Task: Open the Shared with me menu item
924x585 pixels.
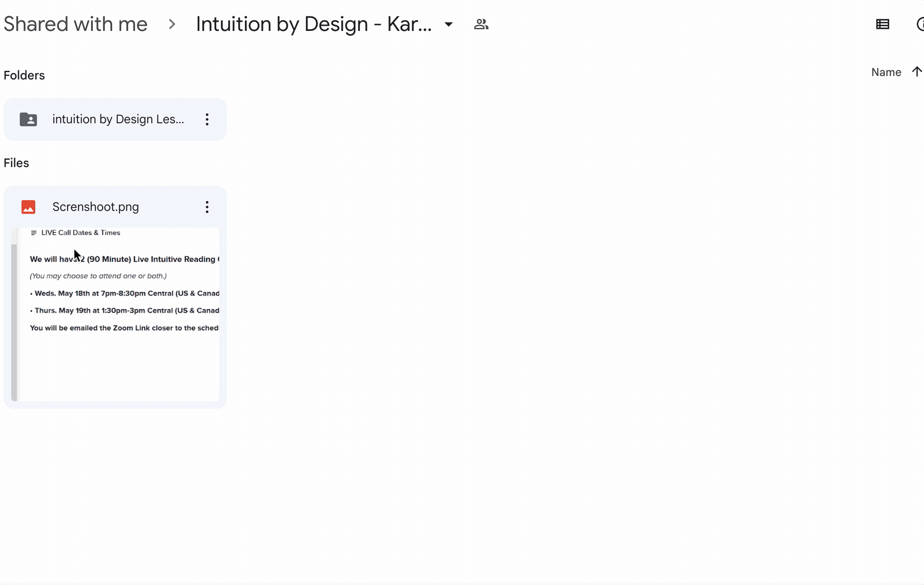Action: 76,24
